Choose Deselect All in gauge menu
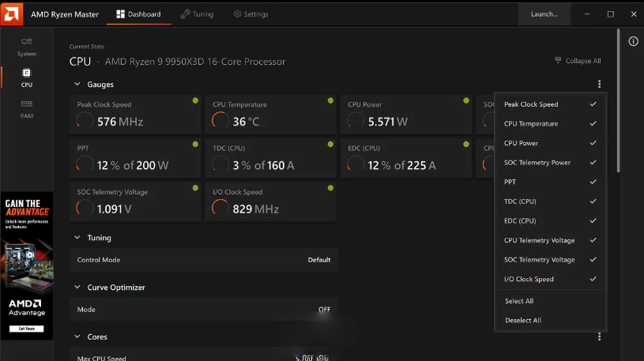Image resolution: width=644 pixels, height=361 pixels. (523, 321)
